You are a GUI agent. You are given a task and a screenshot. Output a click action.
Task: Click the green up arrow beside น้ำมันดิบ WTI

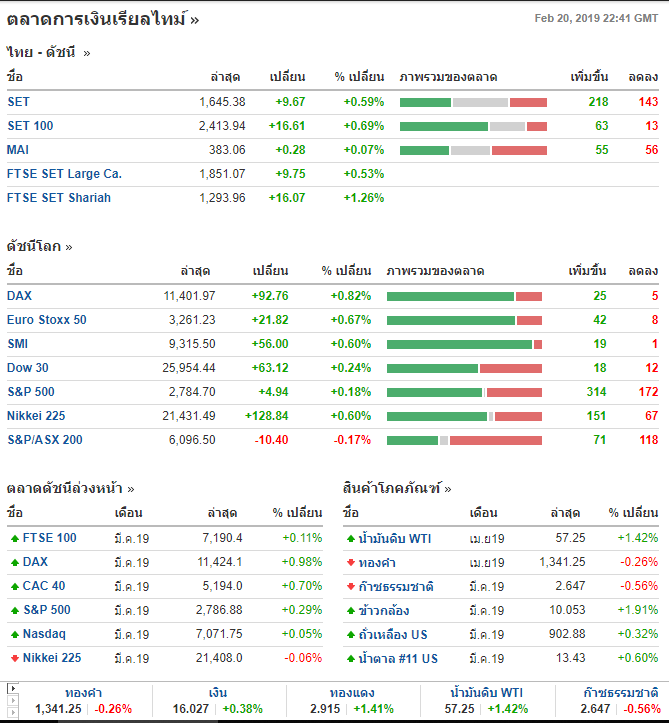[x=351, y=538]
